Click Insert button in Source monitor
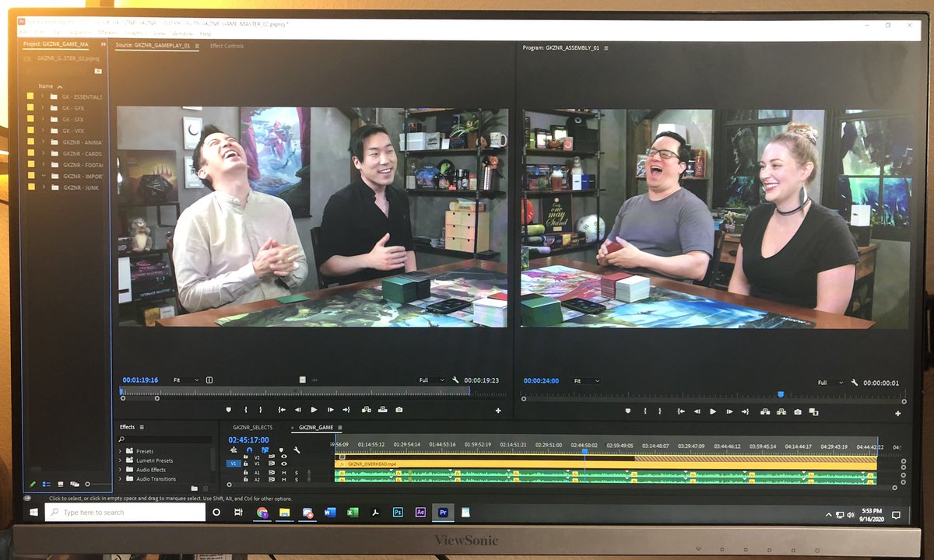 tap(366, 410)
